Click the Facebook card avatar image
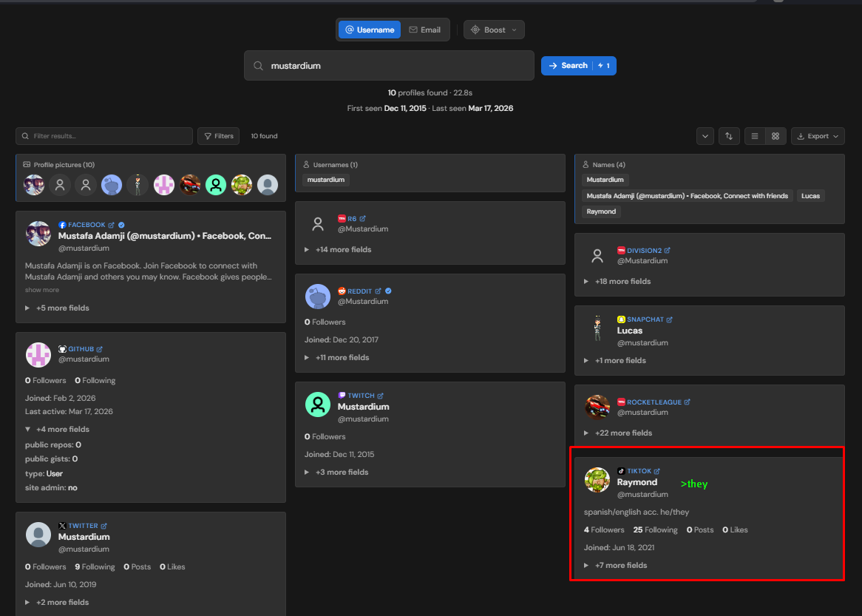Image resolution: width=862 pixels, height=616 pixels. 38,234
